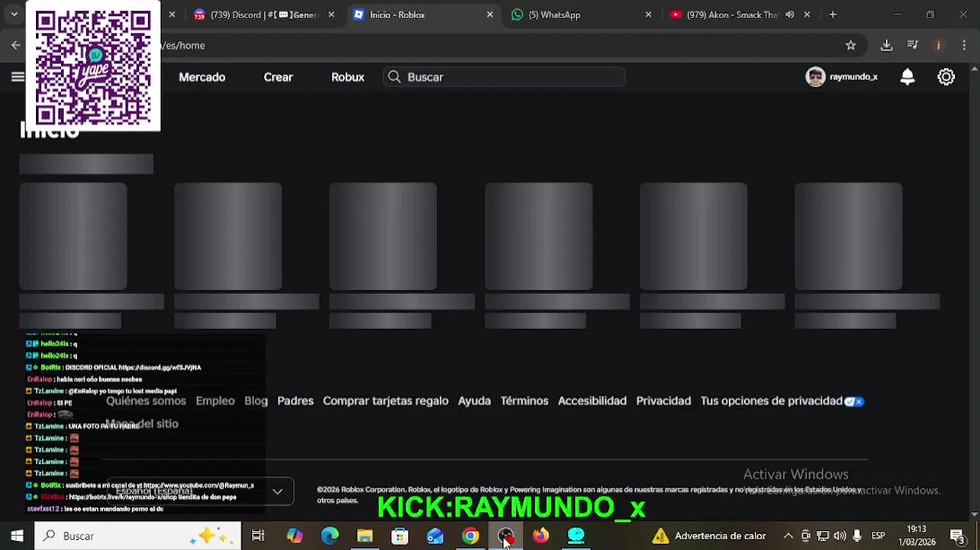Viewport: 980px width, 550px height.
Task: Open Microsoft Edge from the taskbar
Action: (x=330, y=535)
